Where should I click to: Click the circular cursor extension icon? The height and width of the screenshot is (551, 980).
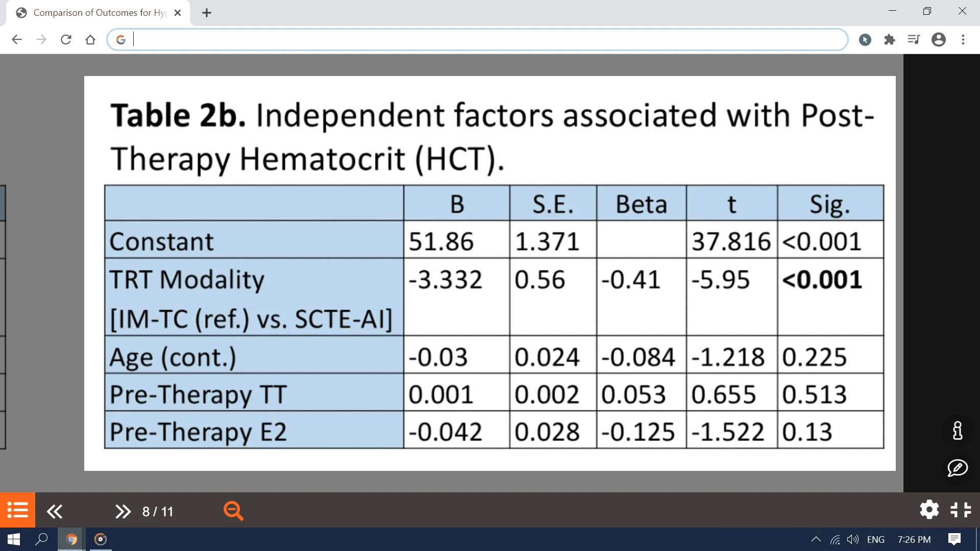(x=865, y=40)
